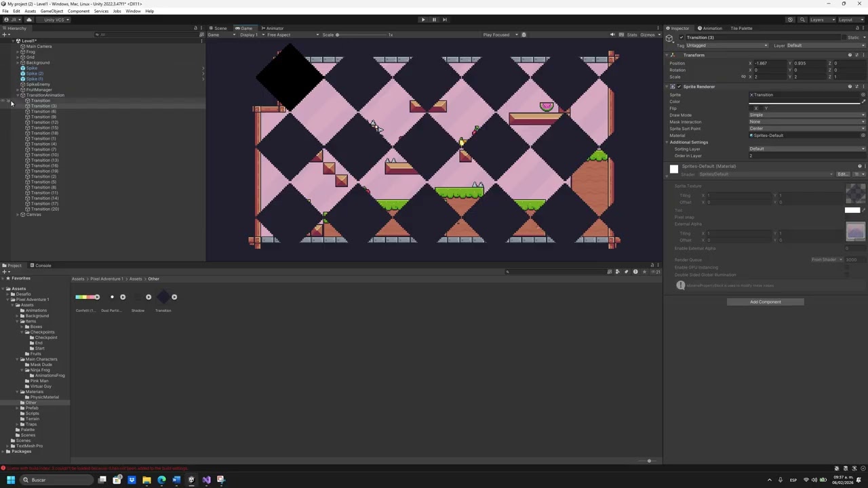Viewport: 868px width, 488px height.
Task: Open the Component menu
Action: 78,12
